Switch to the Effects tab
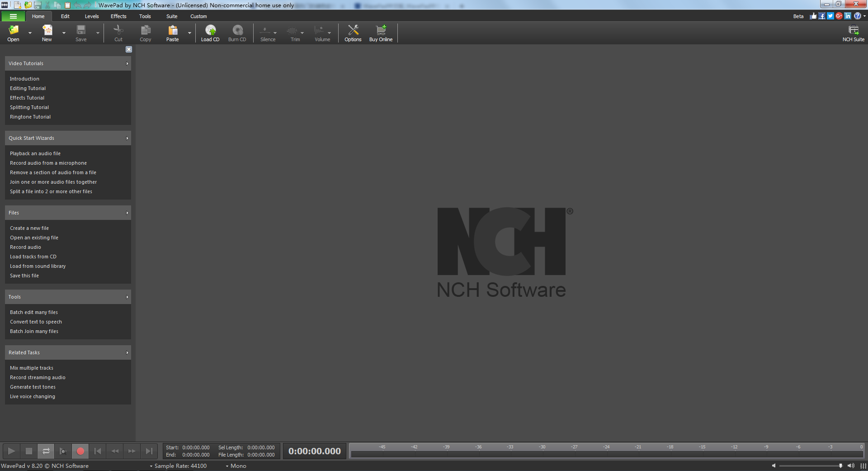 coord(118,16)
